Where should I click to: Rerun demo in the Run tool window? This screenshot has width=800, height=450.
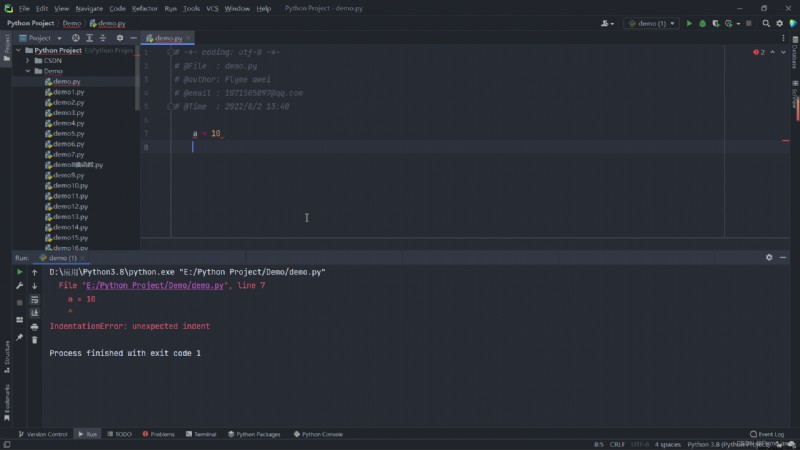19,272
